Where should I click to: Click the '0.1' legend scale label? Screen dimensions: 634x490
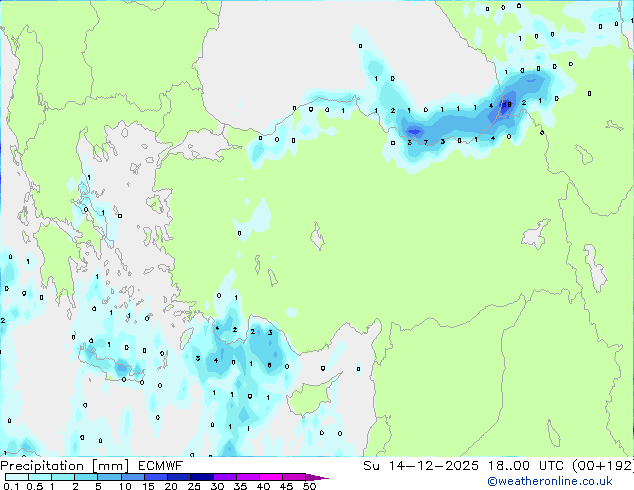(x=11, y=486)
